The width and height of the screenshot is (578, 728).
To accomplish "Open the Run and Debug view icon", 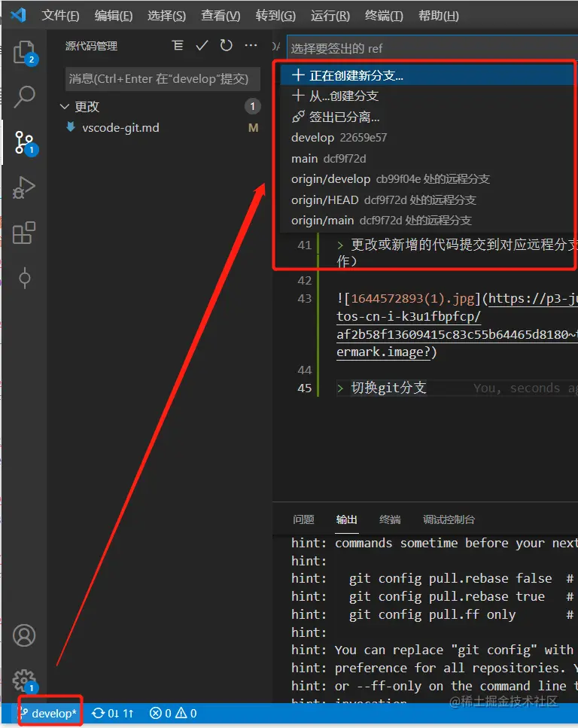I will click(x=24, y=187).
